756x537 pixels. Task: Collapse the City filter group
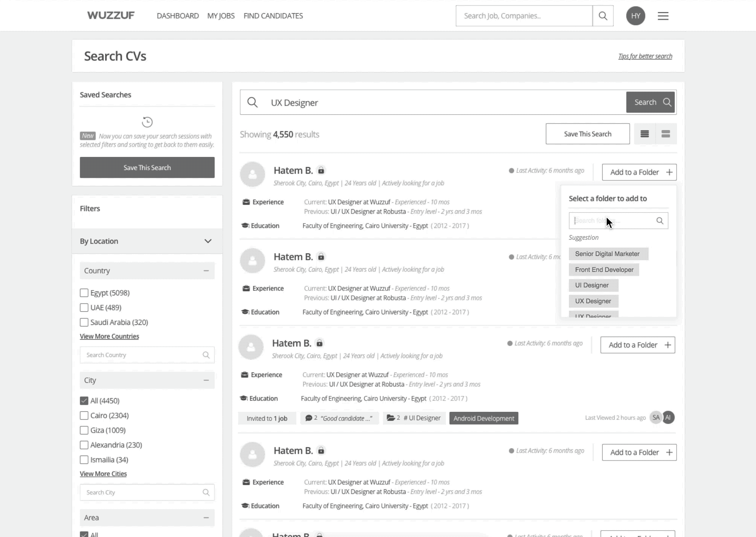(x=206, y=380)
